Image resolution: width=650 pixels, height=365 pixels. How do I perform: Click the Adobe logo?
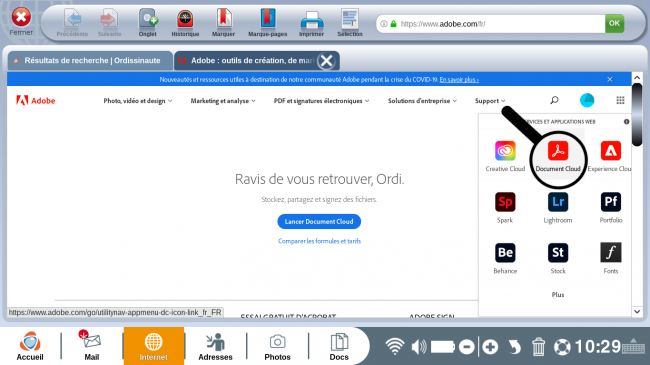[36, 100]
